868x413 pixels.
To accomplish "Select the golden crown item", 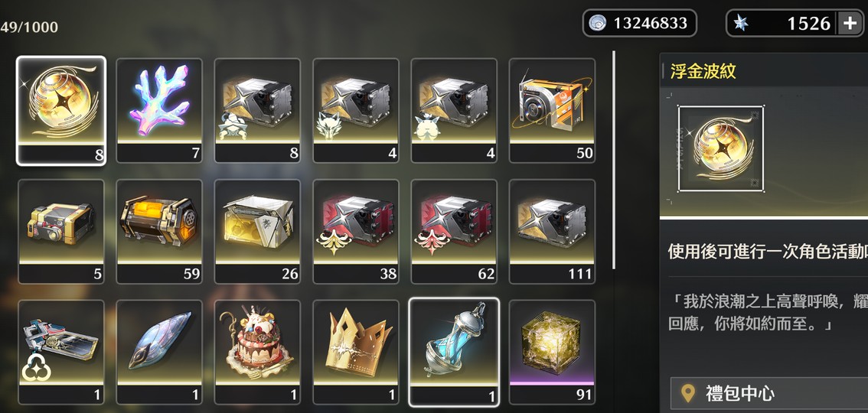I will click(x=356, y=352).
